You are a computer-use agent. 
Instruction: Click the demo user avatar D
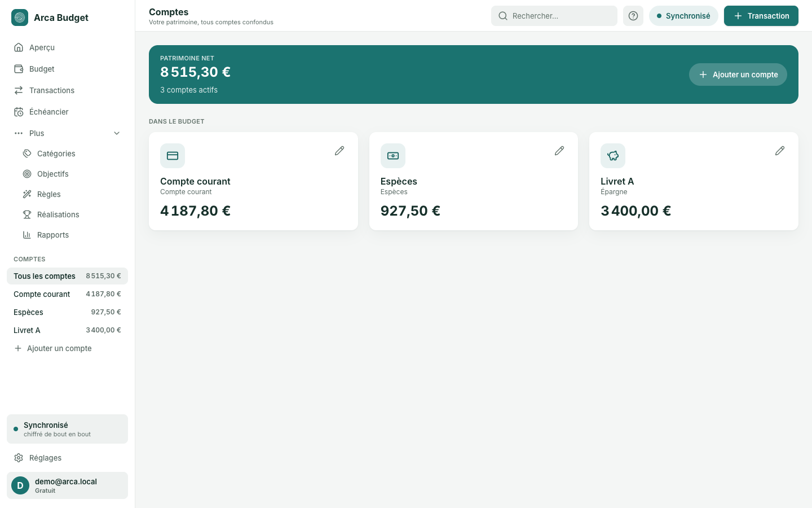[x=20, y=485]
